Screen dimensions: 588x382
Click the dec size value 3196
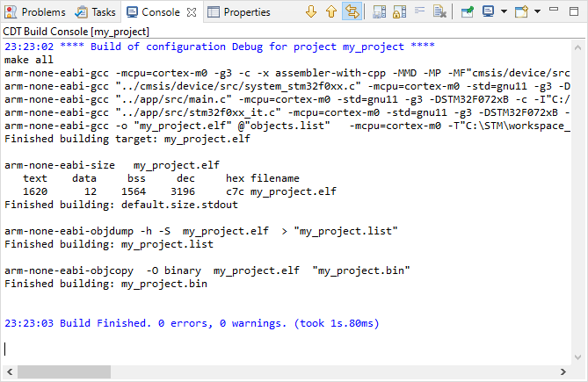coord(183,191)
